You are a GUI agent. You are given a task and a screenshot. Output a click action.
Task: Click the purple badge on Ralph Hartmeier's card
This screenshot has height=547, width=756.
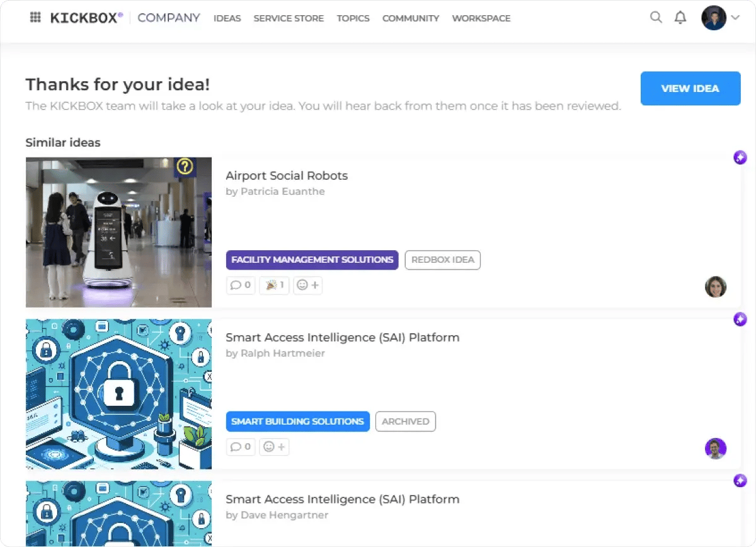point(740,320)
